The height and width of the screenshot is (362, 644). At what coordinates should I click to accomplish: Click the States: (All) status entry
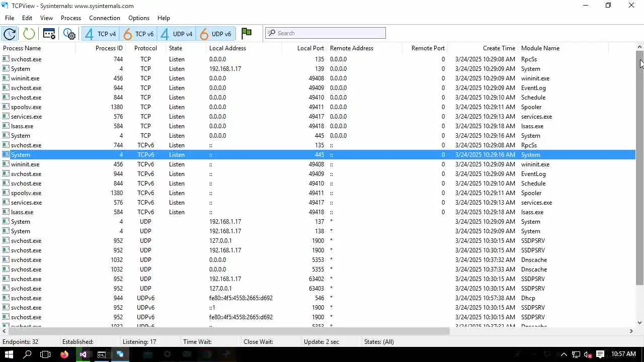click(x=378, y=342)
